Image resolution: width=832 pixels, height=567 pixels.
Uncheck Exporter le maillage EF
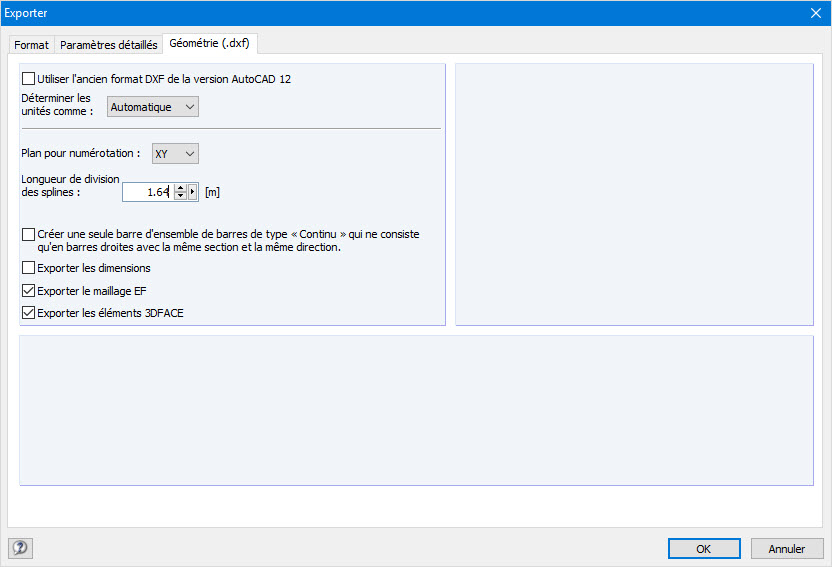28,291
